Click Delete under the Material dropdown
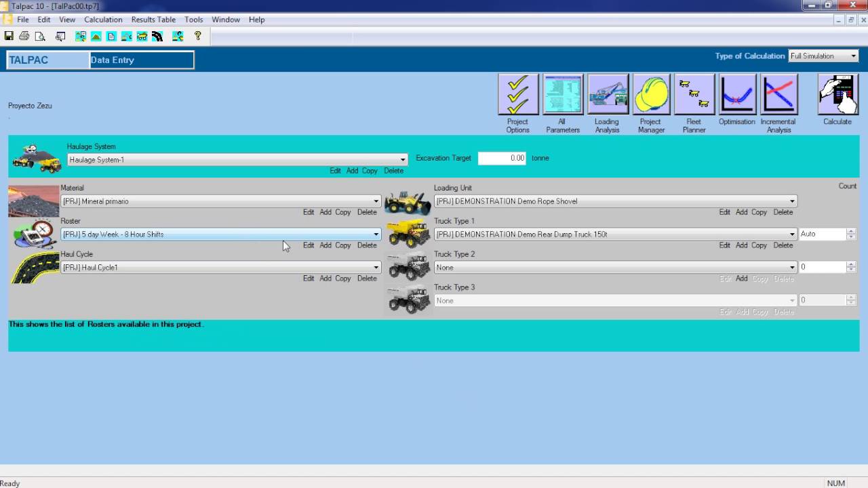The width and height of the screenshot is (868, 488). tap(367, 212)
